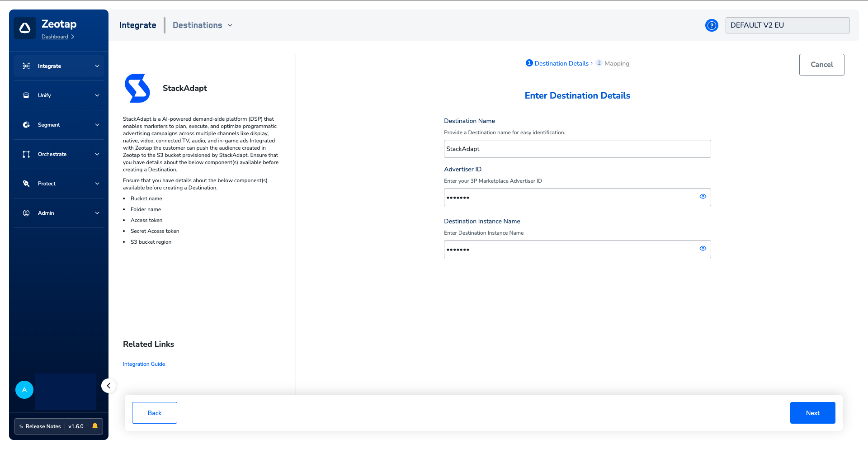The width and height of the screenshot is (868, 449).
Task: Click the Cancel button
Action: [821, 65]
